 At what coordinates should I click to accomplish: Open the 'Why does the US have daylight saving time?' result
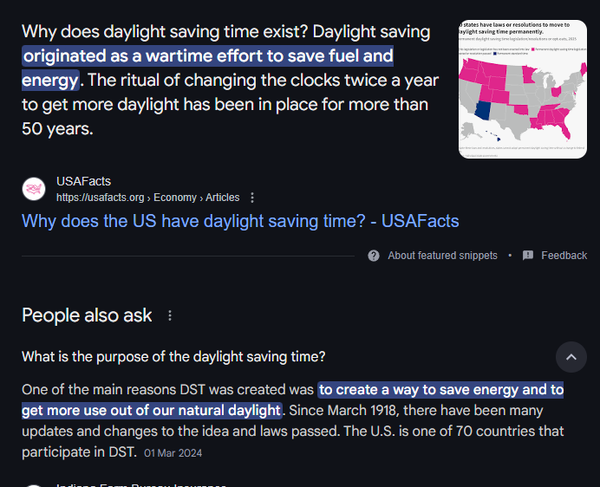[x=240, y=221]
